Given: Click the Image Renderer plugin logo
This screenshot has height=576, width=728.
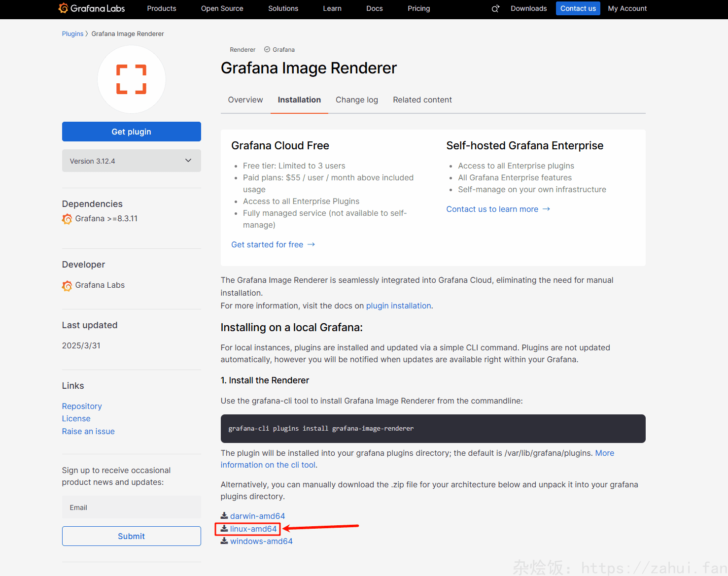Looking at the screenshot, I should [131, 79].
